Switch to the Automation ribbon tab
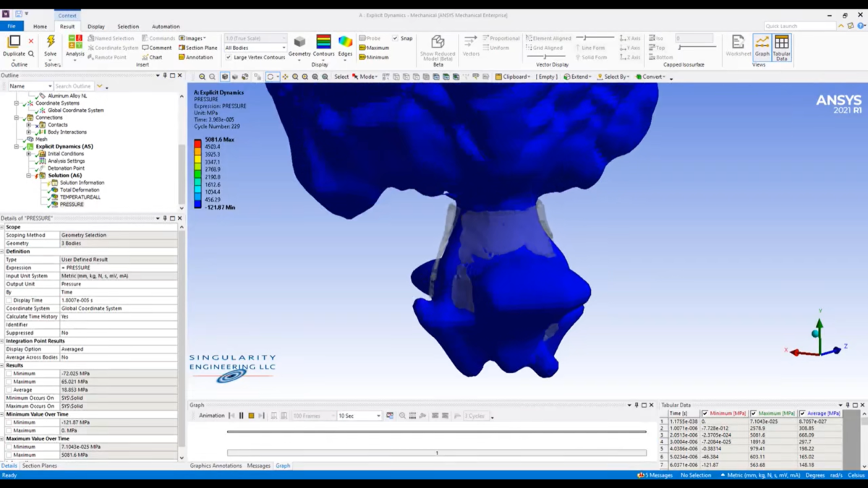Viewport: 868px width, 488px height. click(x=166, y=26)
